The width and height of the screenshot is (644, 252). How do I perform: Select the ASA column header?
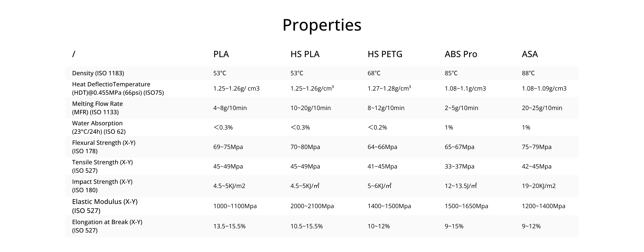[529, 54]
